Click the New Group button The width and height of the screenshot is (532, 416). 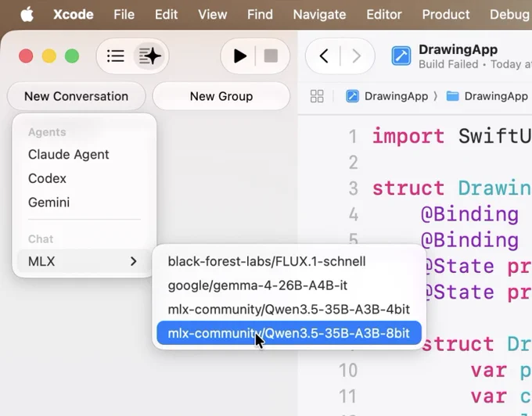pyautogui.click(x=221, y=96)
